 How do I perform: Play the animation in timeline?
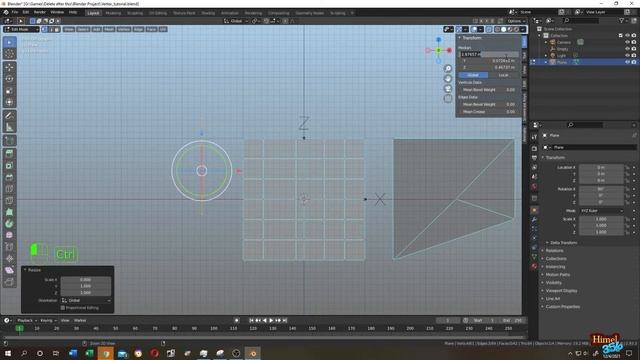(271, 320)
